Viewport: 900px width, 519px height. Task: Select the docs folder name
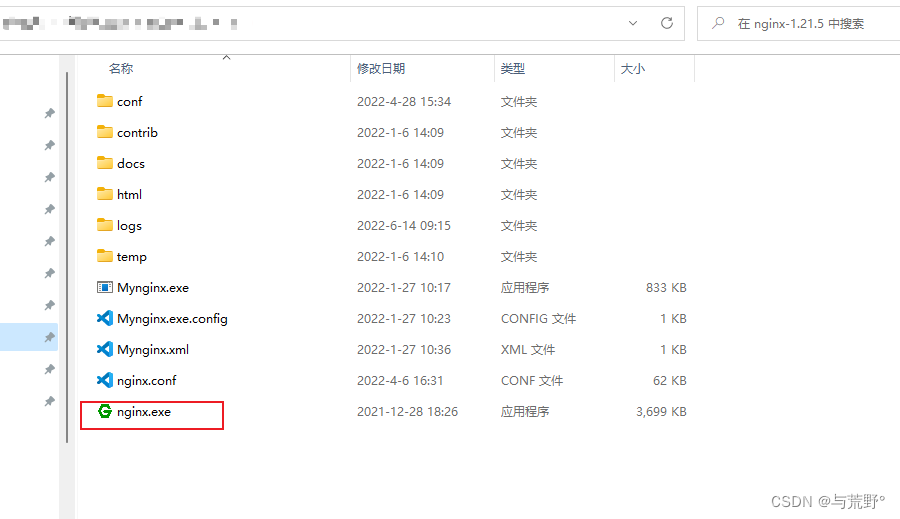click(x=131, y=163)
